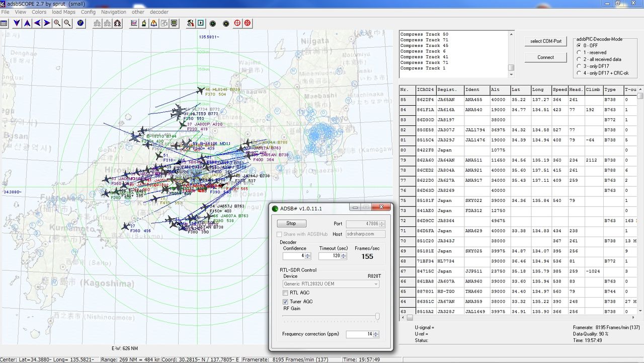Click the table view icon in toolbar
Screen dimensions: 644x363
click(4, 23)
